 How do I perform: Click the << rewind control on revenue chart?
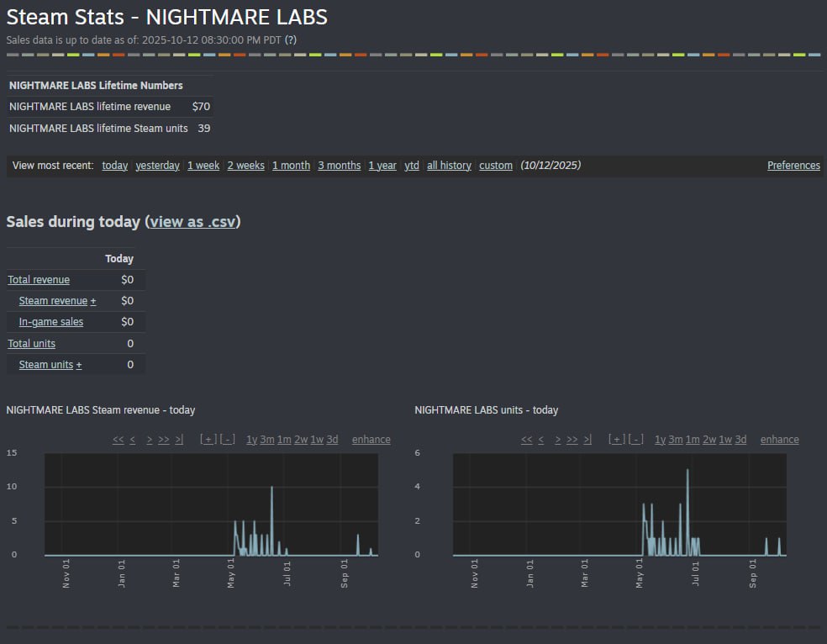118,440
